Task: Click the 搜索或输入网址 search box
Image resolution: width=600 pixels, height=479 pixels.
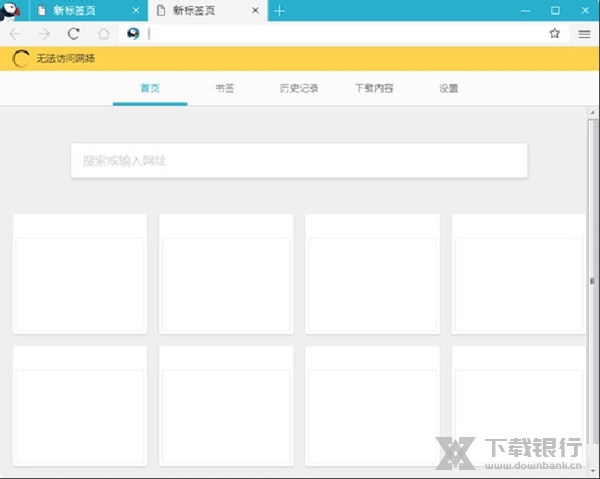Action: [298, 160]
